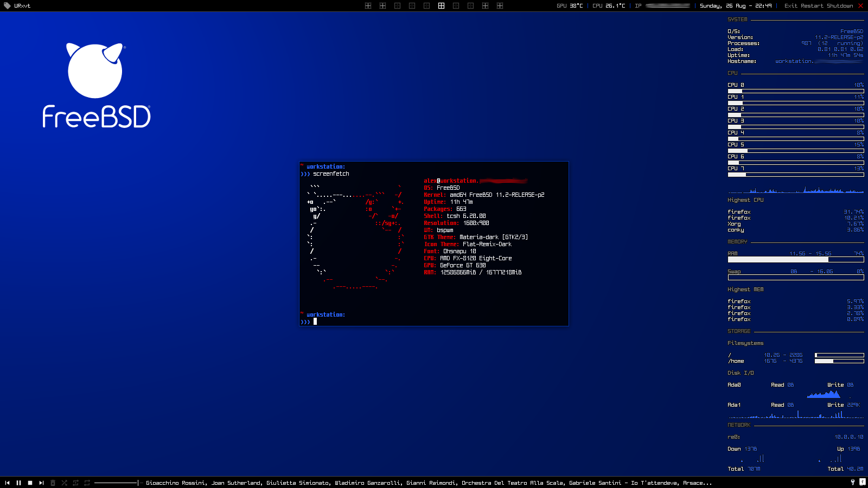Switch to the last workspace icon
Image resolution: width=868 pixels, height=488 pixels.
(500, 5)
